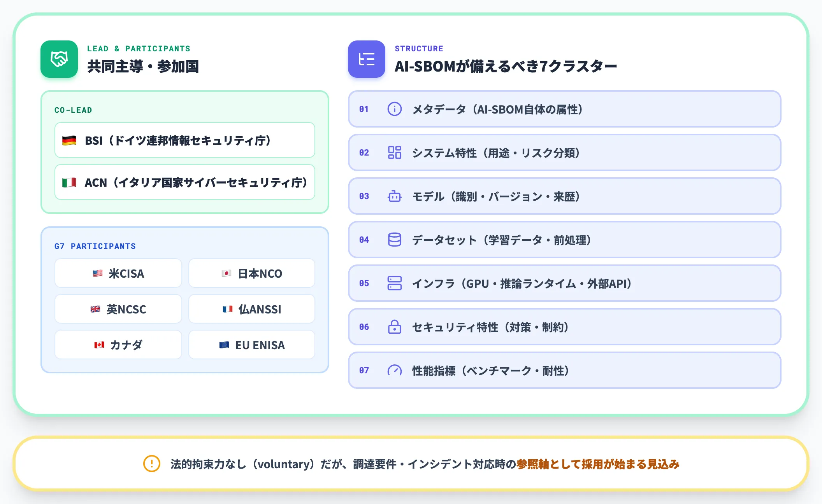The image size is (822, 504).
Task: Click the 性能指標（ベンチマーク・耐性） text
Action: tap(491, 371)
